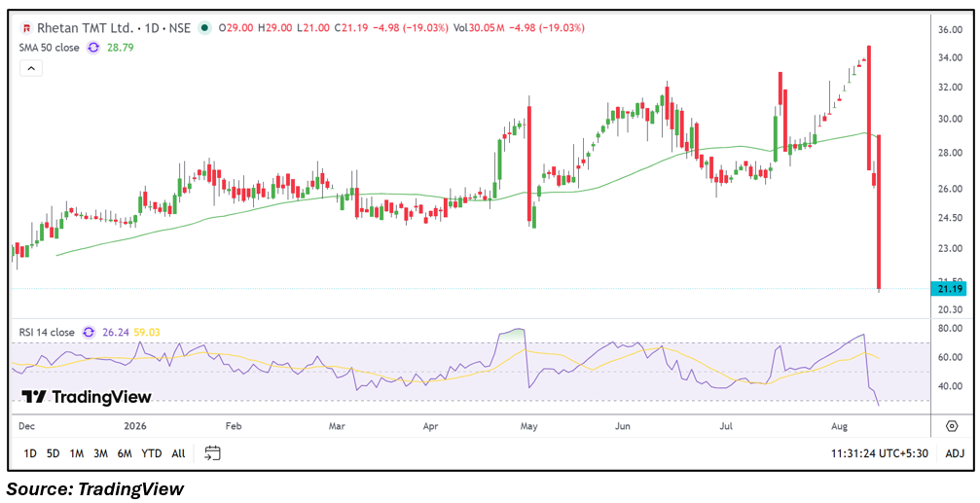Open the go-to-date calendar icon

click(212, 453)
